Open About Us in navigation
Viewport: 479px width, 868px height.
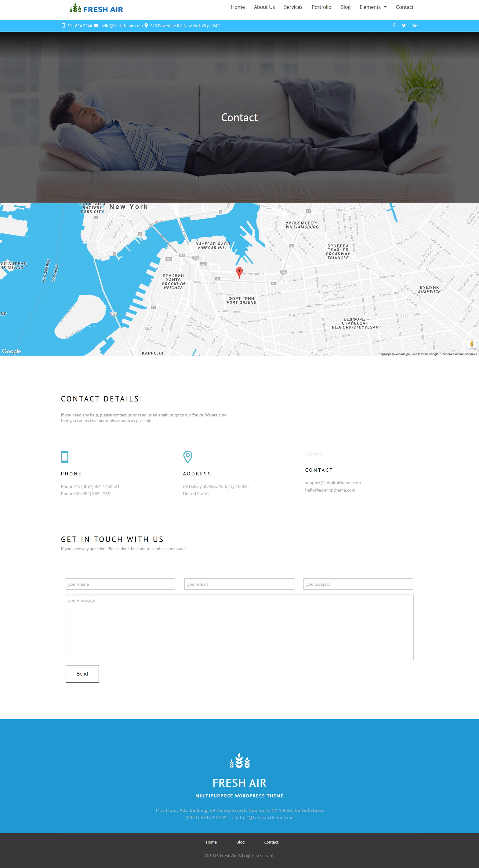click(264, 7)
